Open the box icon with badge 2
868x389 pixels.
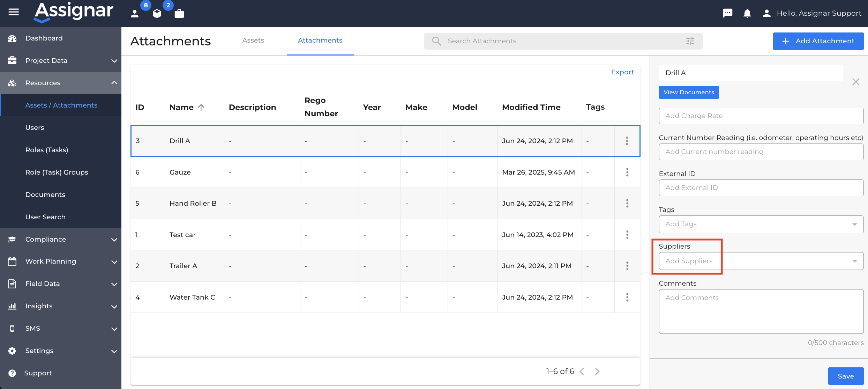(x=157, y=14)
